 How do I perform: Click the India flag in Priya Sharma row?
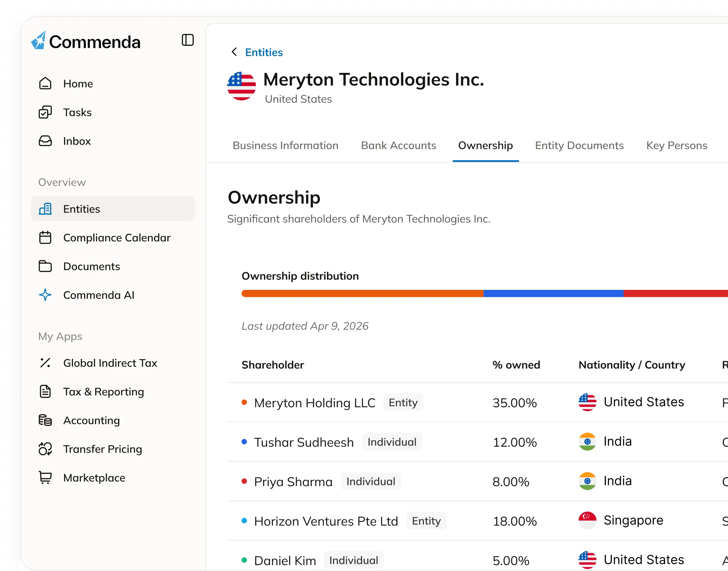tap(587, 481)
